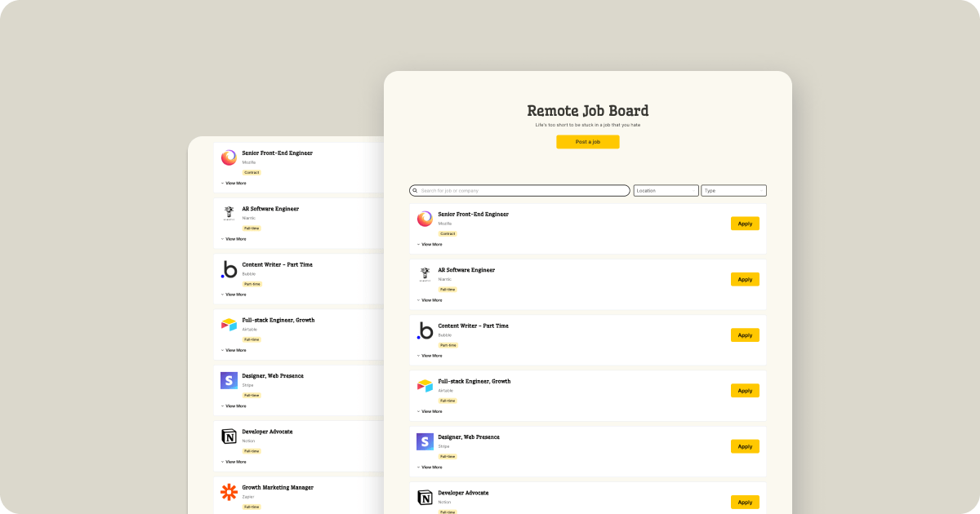Expand View More under Designer, Web Presence, front window
980x514 pixels.
pyautogui.click(x=430, y=467)
